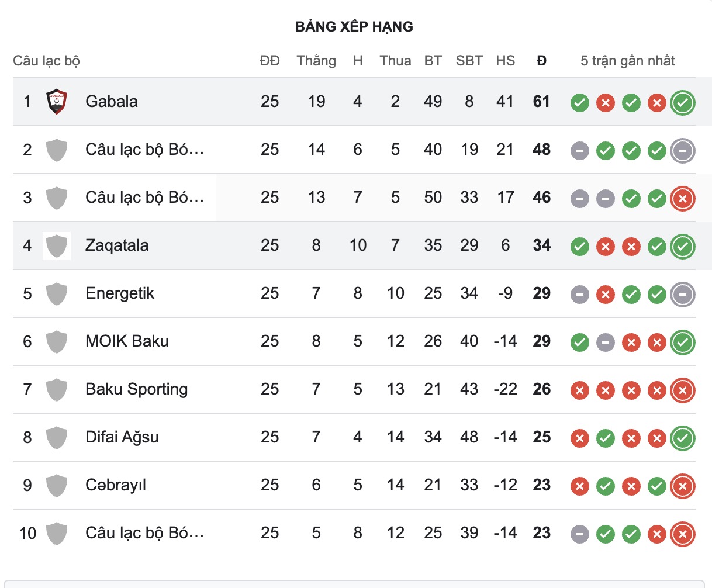Click Energetik's last gray draw indicator
Image resolution: width=712 pixels, height=588 pixels.
pyautogui.click(x=682, y=294)
